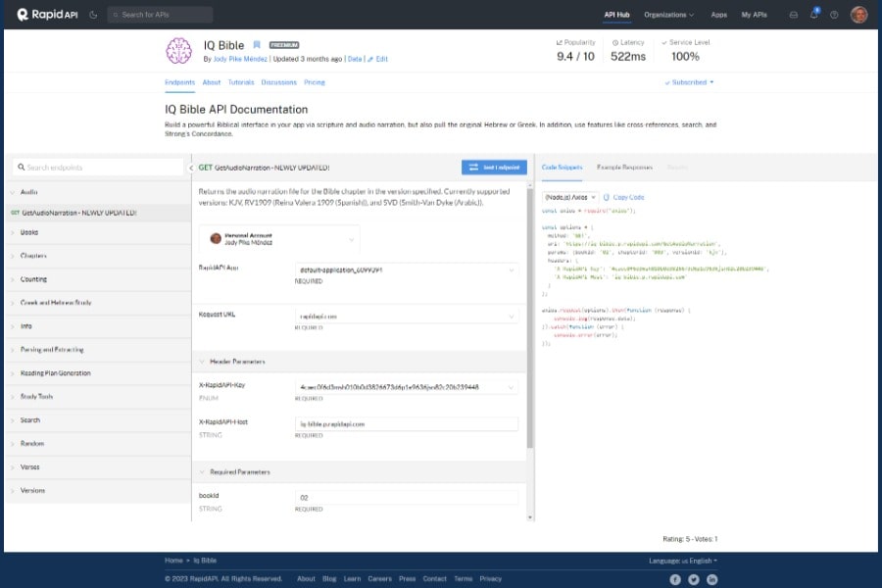
Task: Expand the Books endpoint group
Action: pos(97,232)
